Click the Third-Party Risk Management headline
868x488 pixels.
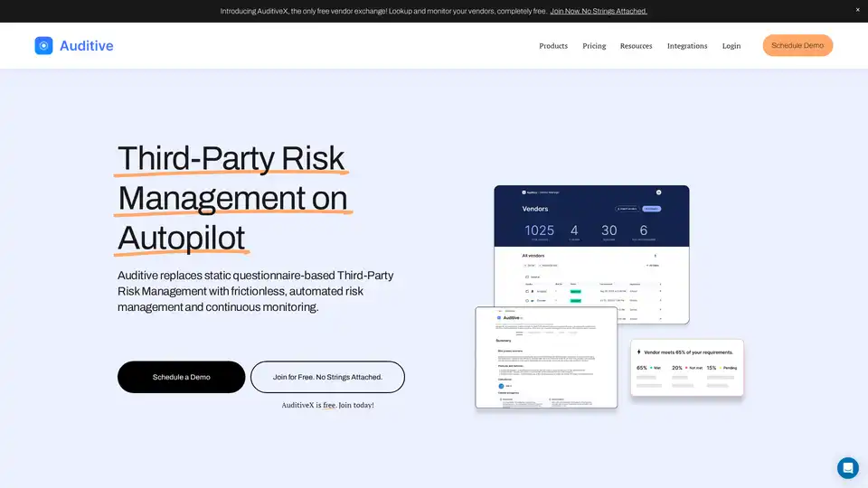(x=232, y=197)
